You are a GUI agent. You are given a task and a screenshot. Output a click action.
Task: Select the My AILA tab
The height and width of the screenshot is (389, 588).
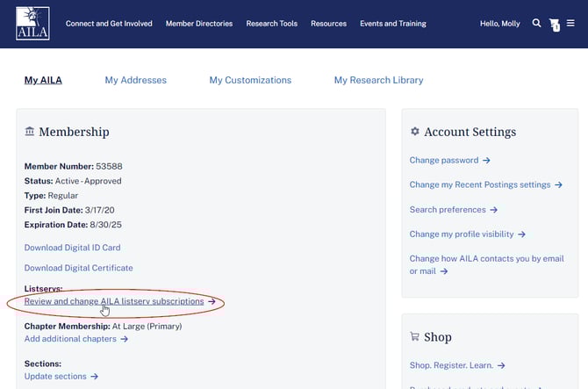coord(43,80)
